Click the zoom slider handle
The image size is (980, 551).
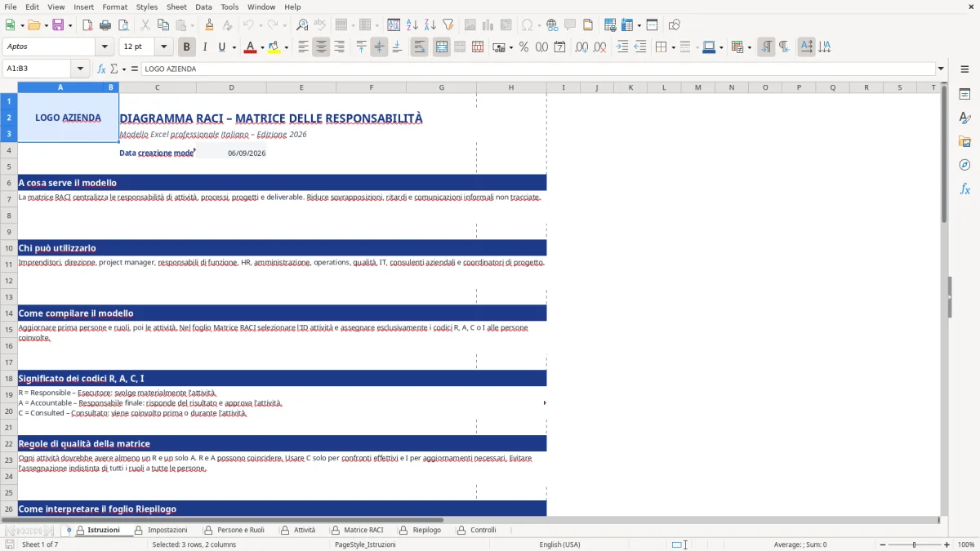coord(914,544)
